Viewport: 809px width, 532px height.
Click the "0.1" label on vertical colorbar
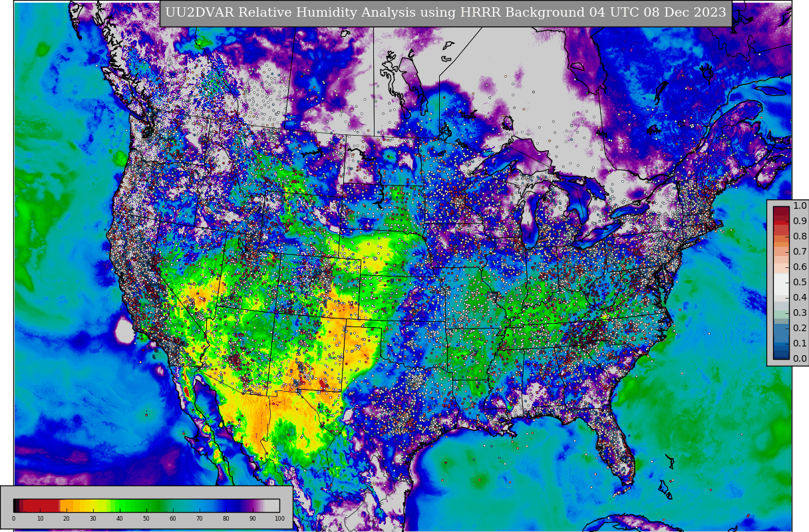(800, 344)
